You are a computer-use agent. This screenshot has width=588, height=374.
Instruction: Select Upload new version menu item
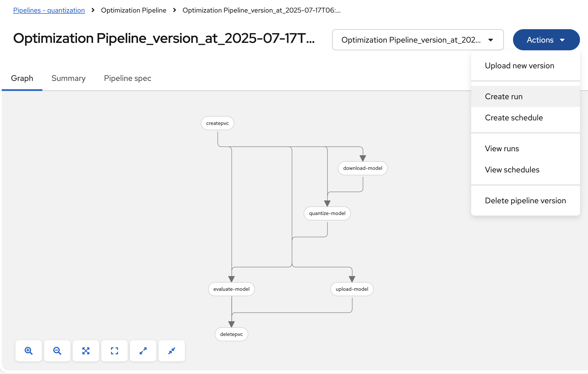[x=526, y=66]
